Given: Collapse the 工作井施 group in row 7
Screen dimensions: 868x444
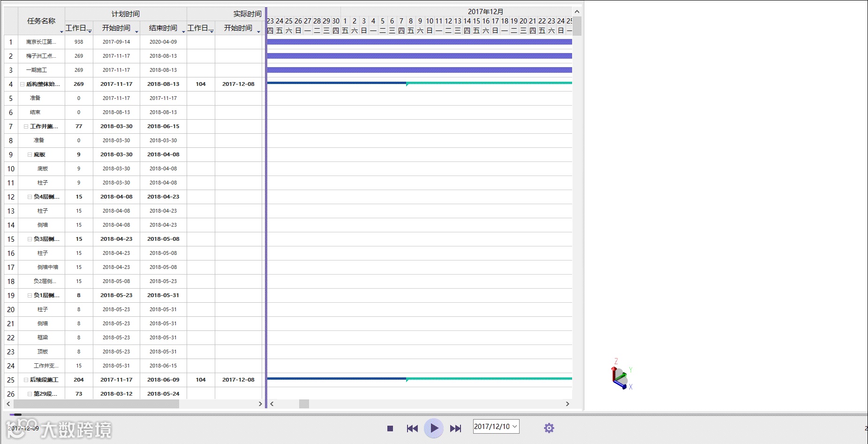Looking at the screenshot, I should (x=26, y=126).
